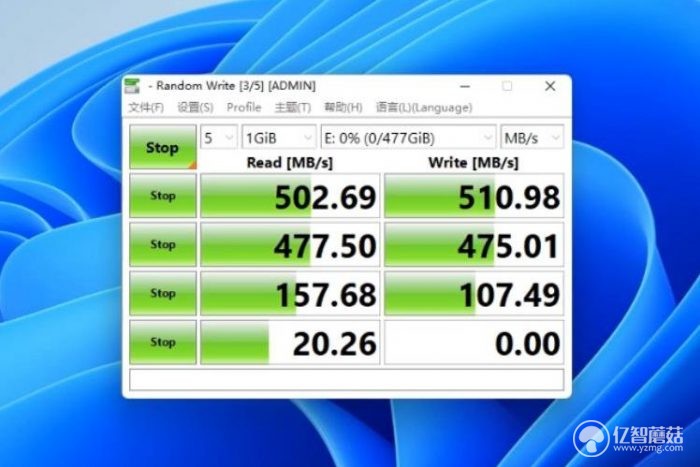Click the Write [MB/s] column header
Image resolution: width=700 pixels, height=467 pixels.
[474, 163]
